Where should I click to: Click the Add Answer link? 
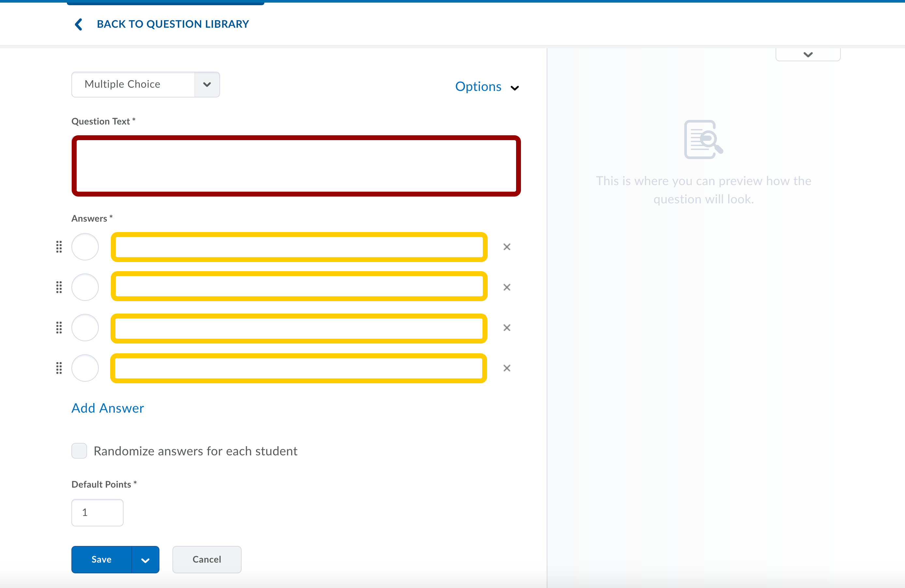point(108,408)
